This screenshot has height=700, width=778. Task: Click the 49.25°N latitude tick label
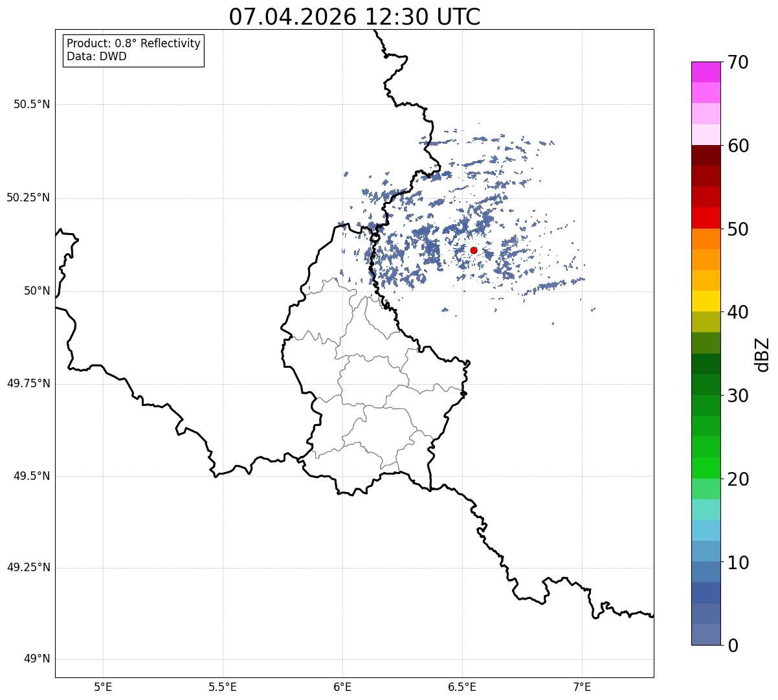(x=28, y=567)
